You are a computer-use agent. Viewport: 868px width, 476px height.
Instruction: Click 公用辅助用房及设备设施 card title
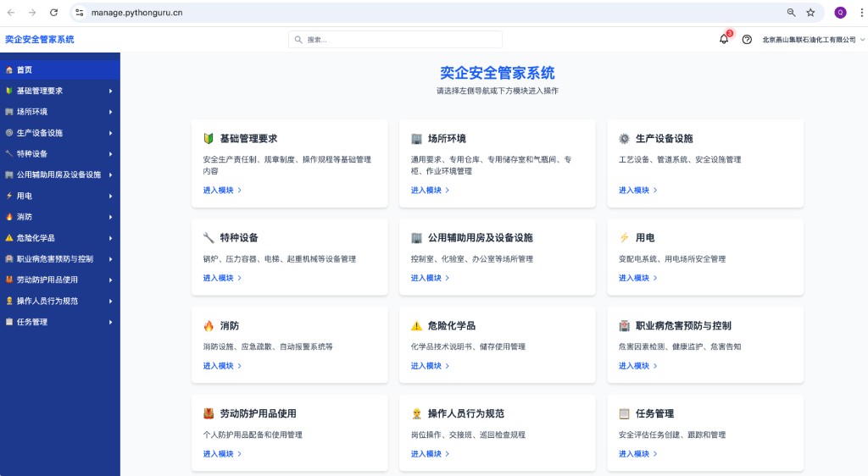pyautogui.click(x=480, y=238)
